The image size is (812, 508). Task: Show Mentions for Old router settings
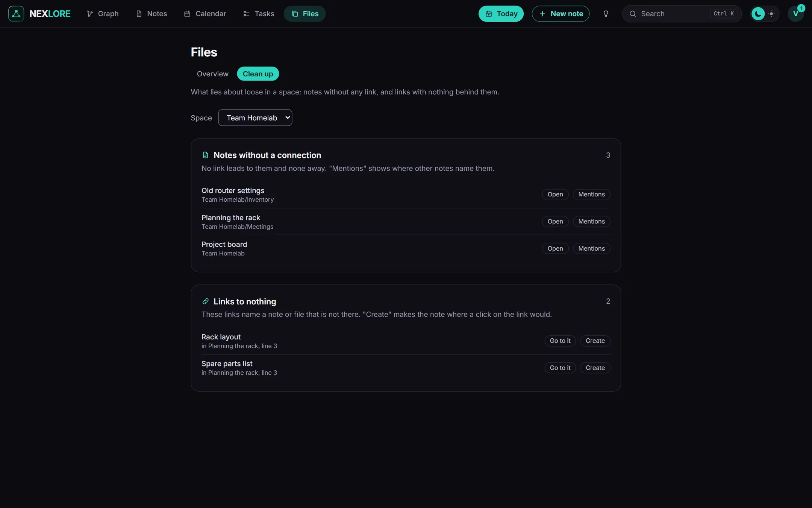(x=591, y=194)
